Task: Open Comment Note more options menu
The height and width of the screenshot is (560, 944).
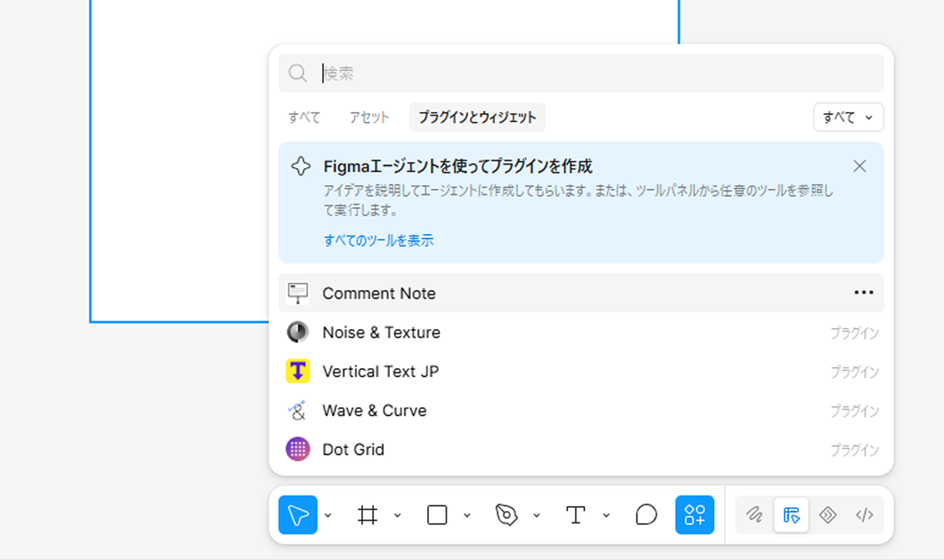Action: [863, 293]
